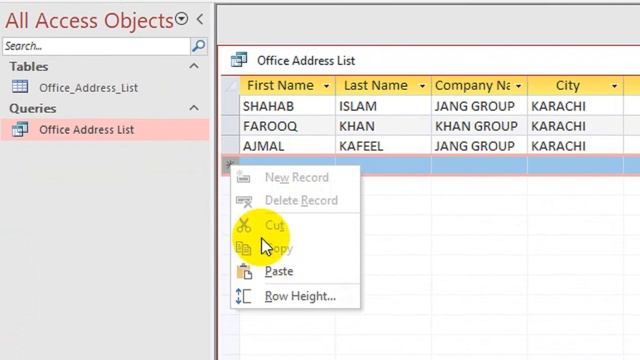Image resolution: width=640 pixels, height=360 pixels.
Task: Click the All Access Objects pane title
Action: [89, 20]
